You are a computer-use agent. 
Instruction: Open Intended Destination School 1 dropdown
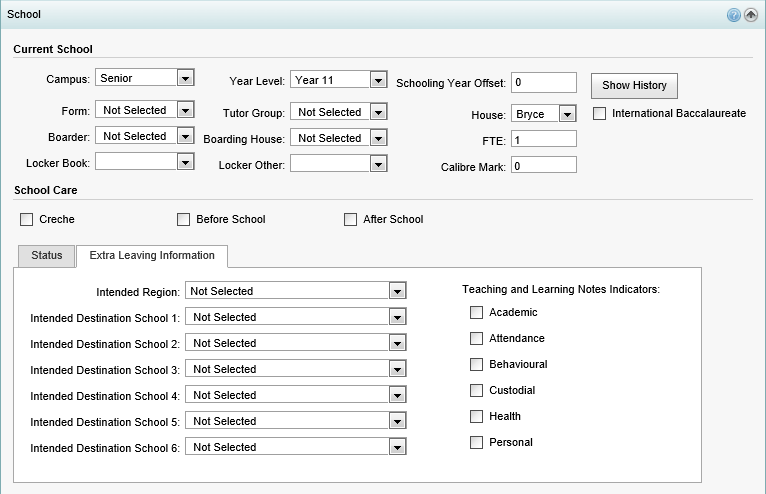[296, 317]
